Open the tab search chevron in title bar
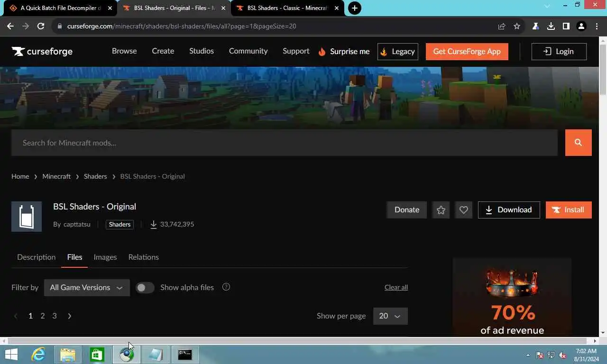Image resolution: width=607 pixels, height=364 pixels. tap(547, 6)
